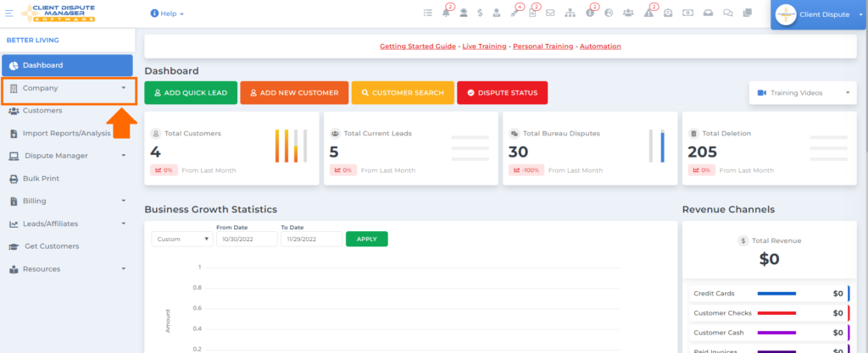Click the copy documents icon in top bar
Screen dimensions: 868x353
point(748,14)
